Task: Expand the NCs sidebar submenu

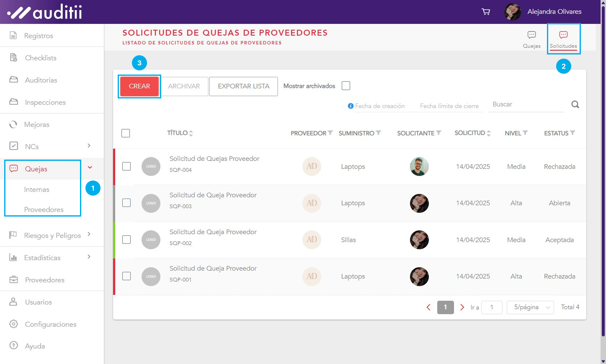Action: [89, 146]
